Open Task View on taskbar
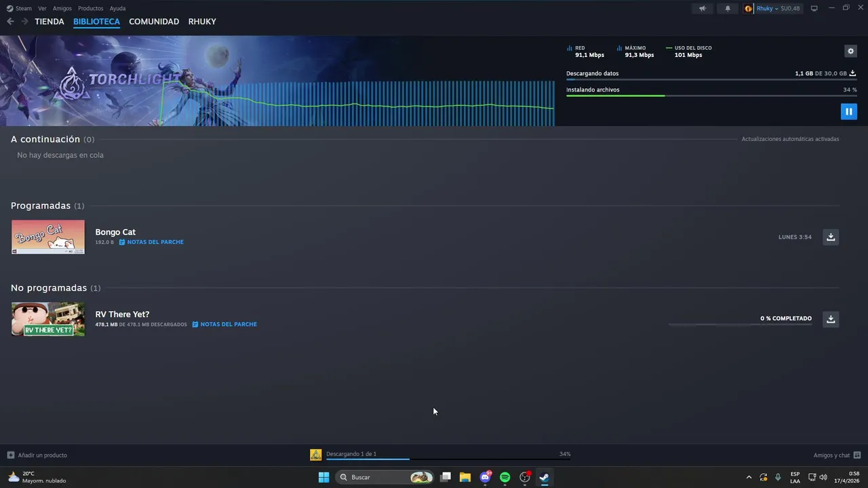This screenshot has height=488, width=868. pos(446,477)
